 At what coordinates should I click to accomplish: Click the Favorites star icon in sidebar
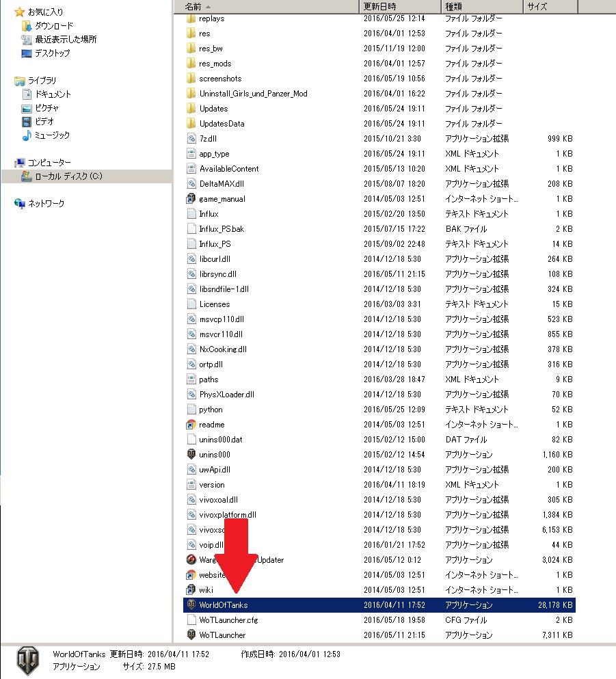[19, 12]
